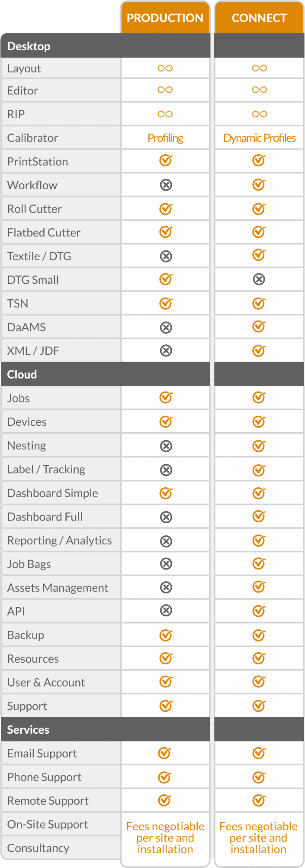Screen dimensions: 305x868
Task: Click the Connect infinity icon for RIP
Action: pos(260,114)
